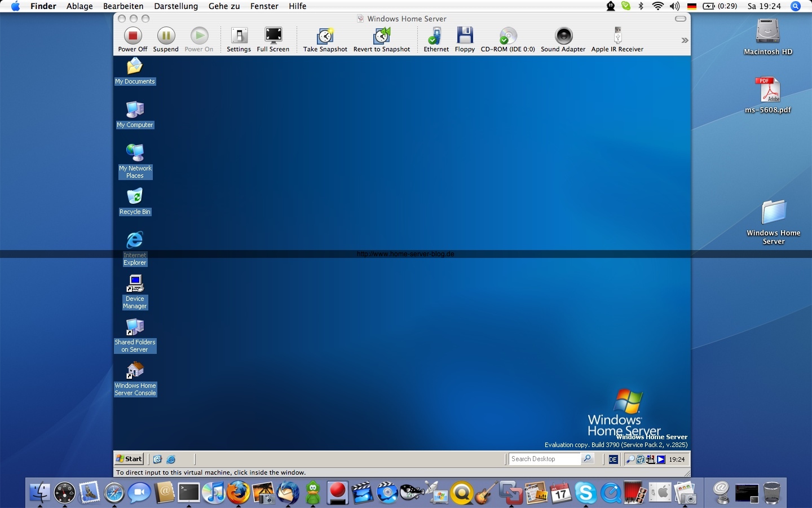Screen dimensions: 812x508
Task: Launch Firefox from the Dock
Action: pos(238,493)
